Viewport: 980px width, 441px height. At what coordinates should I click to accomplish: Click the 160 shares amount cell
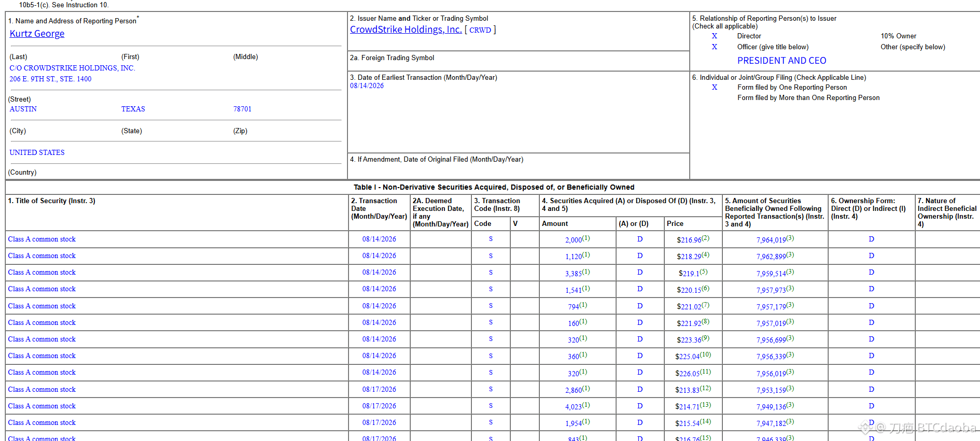point(577,323)
